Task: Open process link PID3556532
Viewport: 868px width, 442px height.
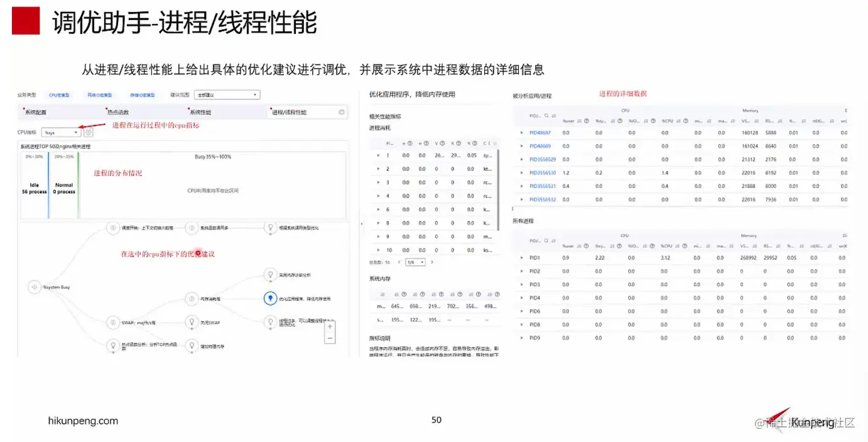Action: tap(543, 199)
